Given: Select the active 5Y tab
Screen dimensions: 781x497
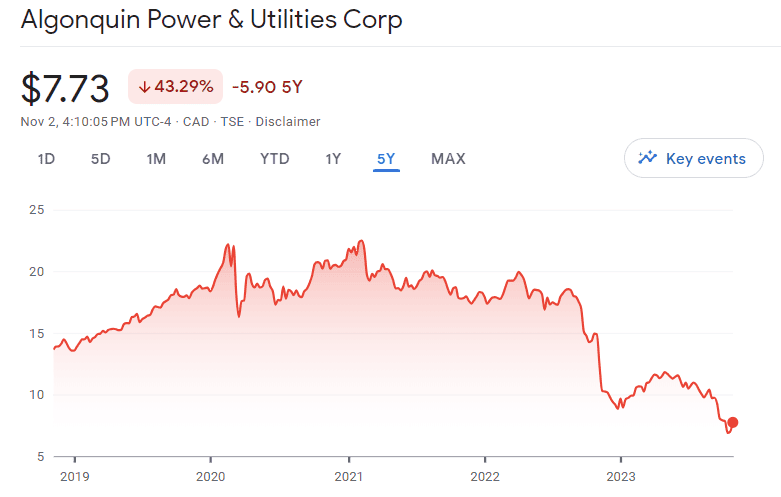Looking at the screenshot, I should click(x=386, y=159).
